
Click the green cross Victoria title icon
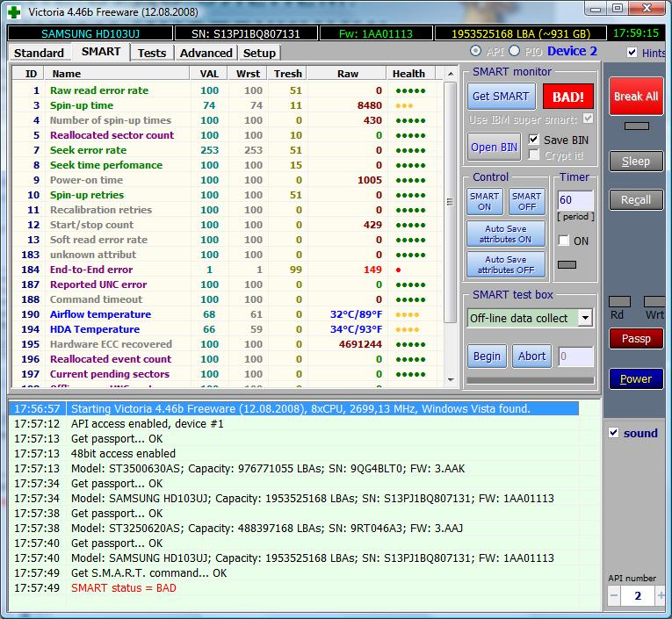14,11
